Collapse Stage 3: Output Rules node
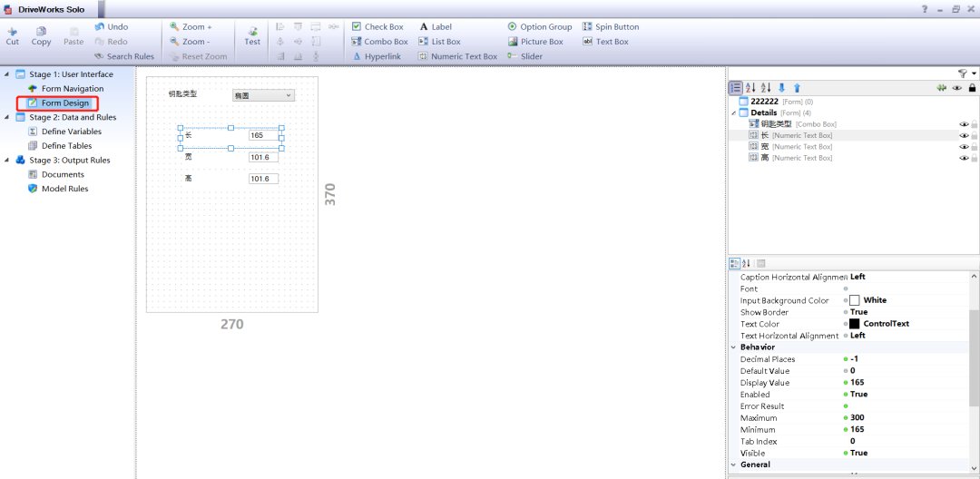980x479 pixels. pyautogui.click(x=7, y=160)
